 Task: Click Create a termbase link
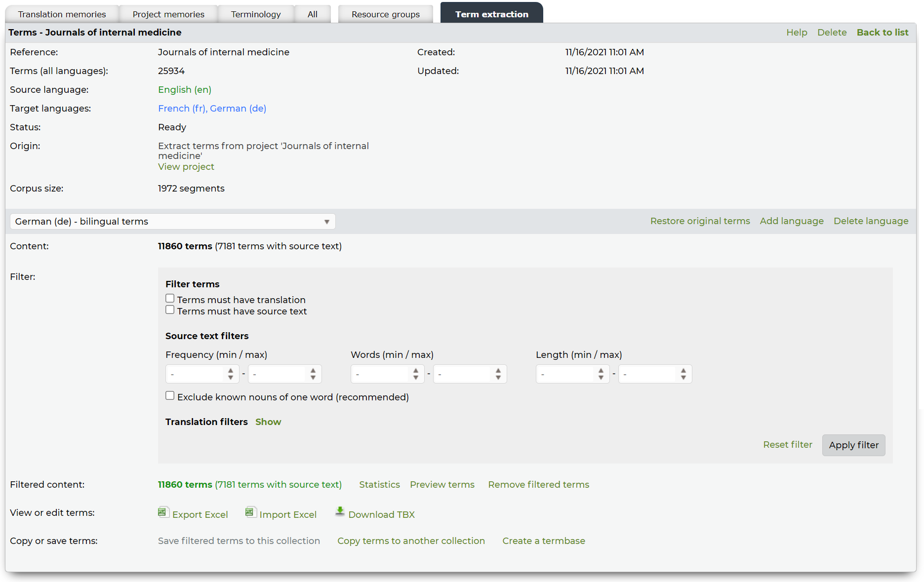point(543,541)
